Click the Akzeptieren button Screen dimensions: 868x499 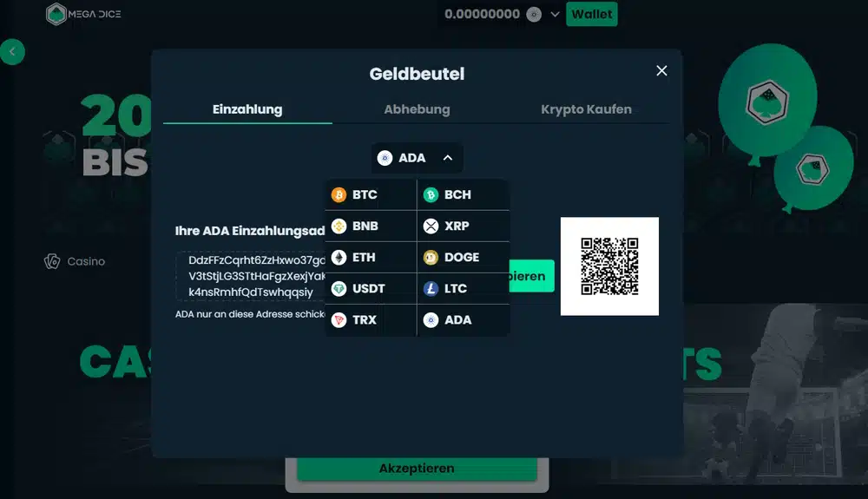coord(417,469)
